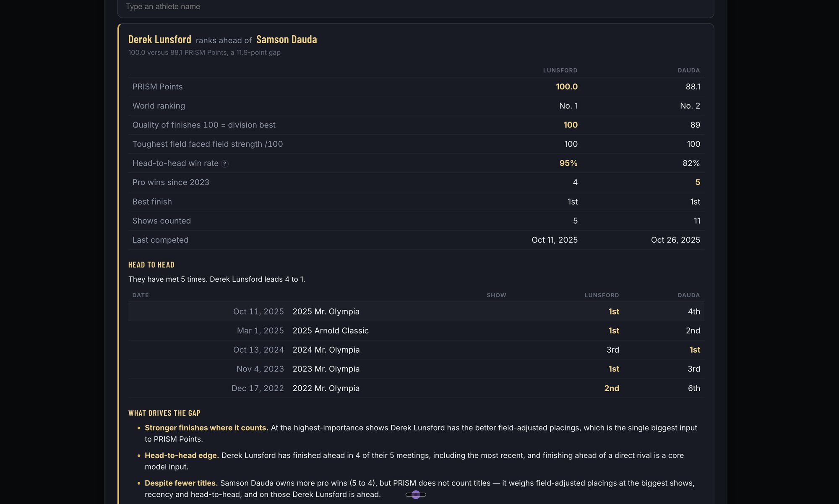Viewport: 839px width, 504px height.
Task: Click the 'Pro wins since 2023' label
Action: tap(171, 182)
